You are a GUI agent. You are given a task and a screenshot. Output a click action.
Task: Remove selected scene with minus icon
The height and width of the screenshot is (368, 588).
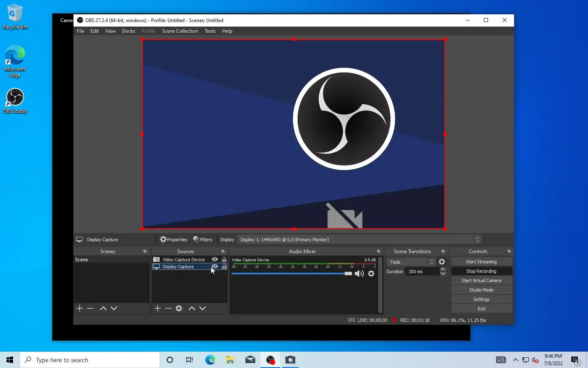coord(90,308)
